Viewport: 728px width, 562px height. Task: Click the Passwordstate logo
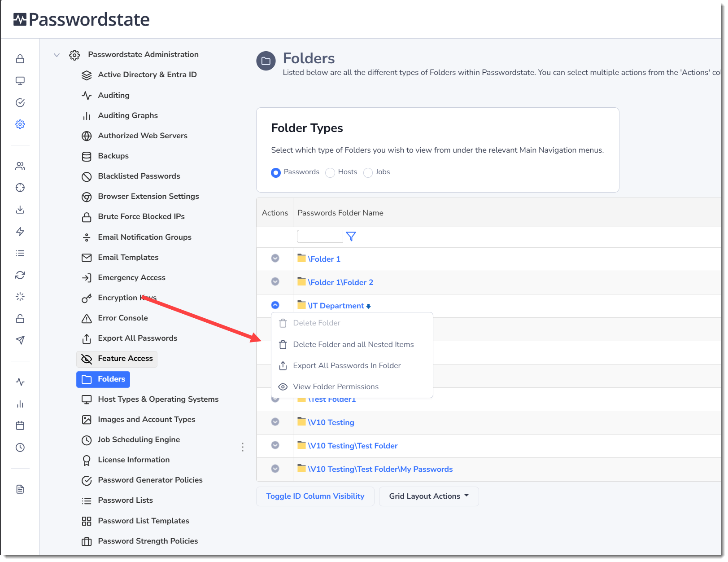click(81, 20)
